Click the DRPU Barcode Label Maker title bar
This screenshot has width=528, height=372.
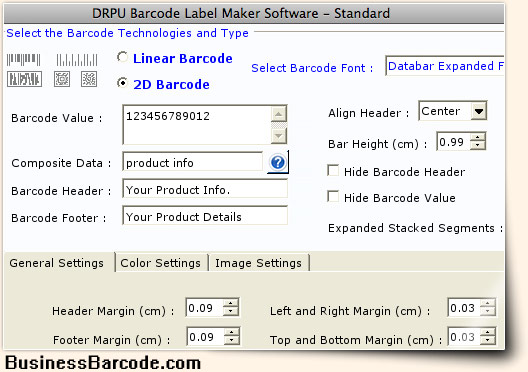pyautogui.click(x=254, y=13)
